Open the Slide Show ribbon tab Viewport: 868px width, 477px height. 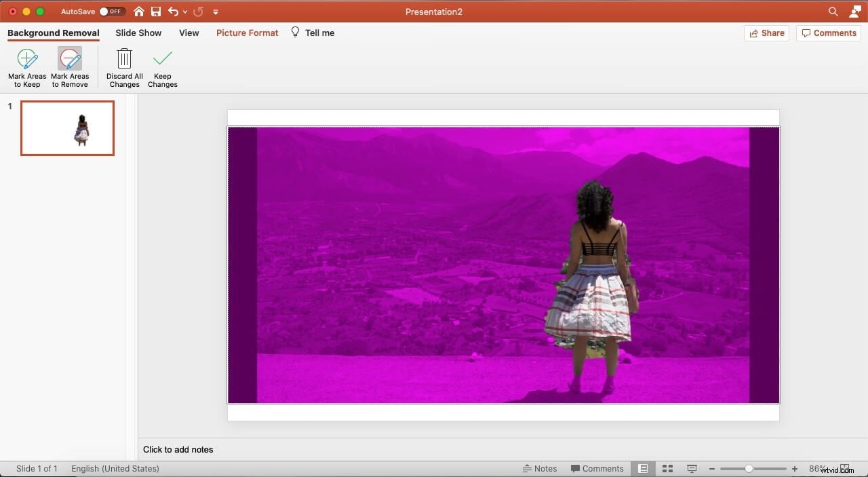138,33
